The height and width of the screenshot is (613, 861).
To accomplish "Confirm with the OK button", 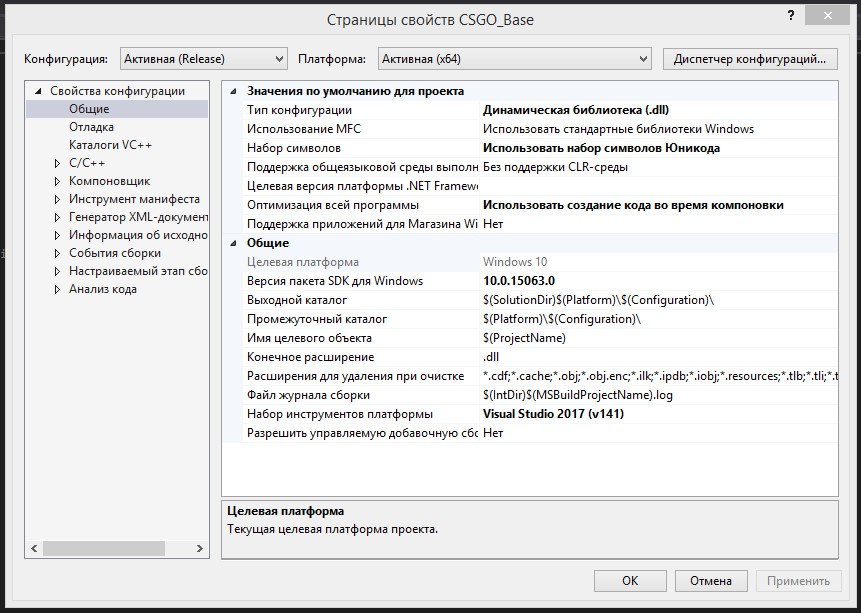I will 630,581.
